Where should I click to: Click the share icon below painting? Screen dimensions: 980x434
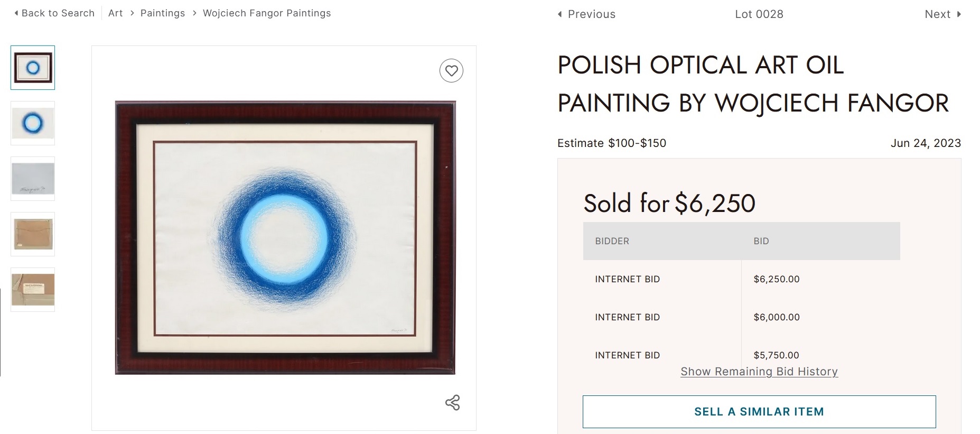coord(452,403)
